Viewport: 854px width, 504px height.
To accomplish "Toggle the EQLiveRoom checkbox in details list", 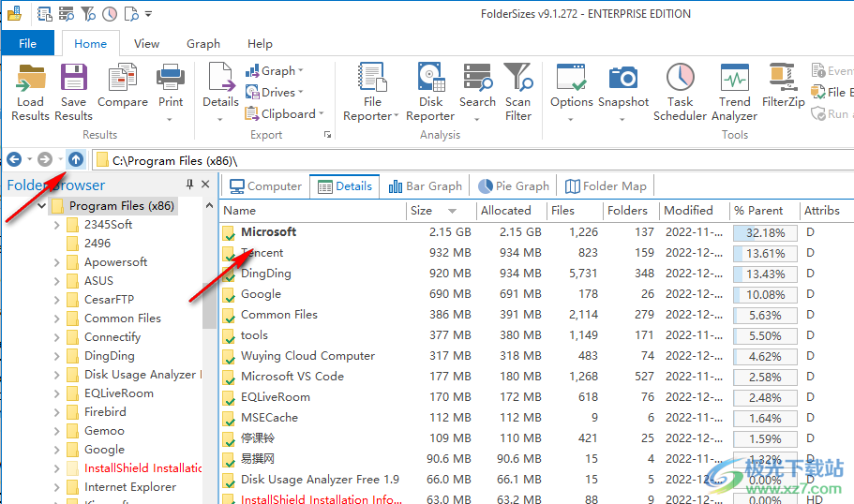I will 229,398.
